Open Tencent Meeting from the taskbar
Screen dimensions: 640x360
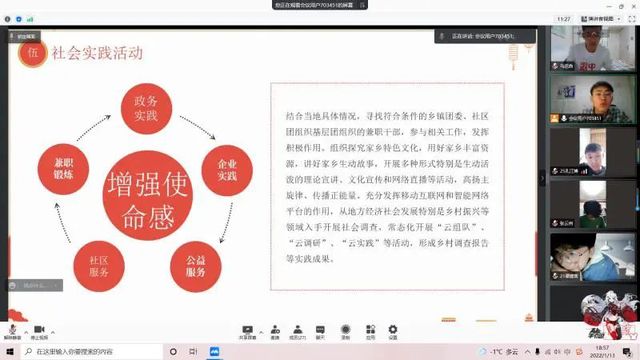214,351
